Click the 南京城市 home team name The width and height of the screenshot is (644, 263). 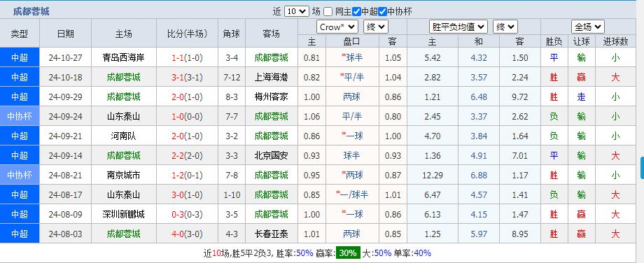124,176
